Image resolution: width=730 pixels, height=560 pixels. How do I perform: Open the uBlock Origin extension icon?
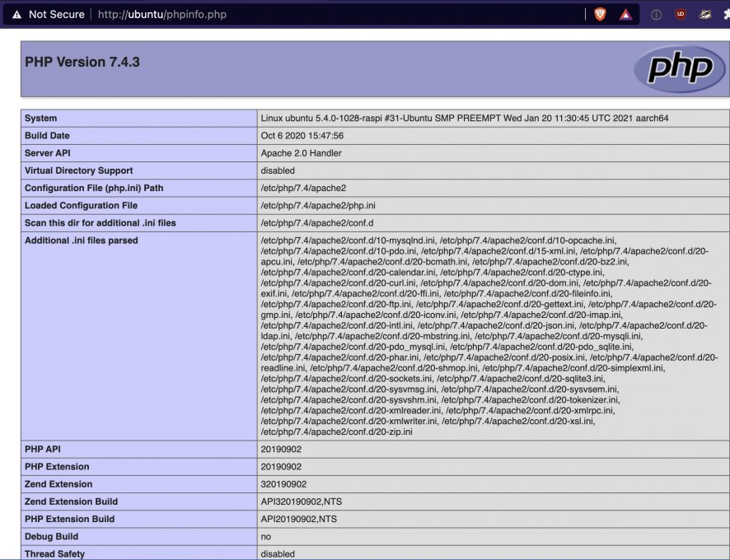(681, 15)
